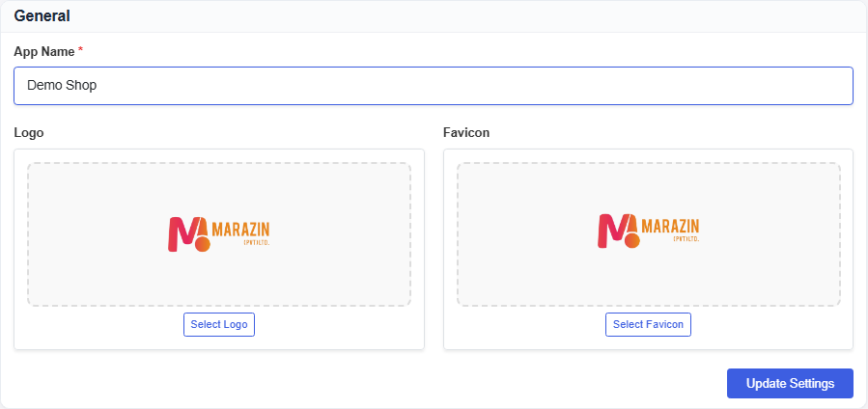The image size is (868, 409).
Task: Click the Favicon label heading
Action: (466, 133)
